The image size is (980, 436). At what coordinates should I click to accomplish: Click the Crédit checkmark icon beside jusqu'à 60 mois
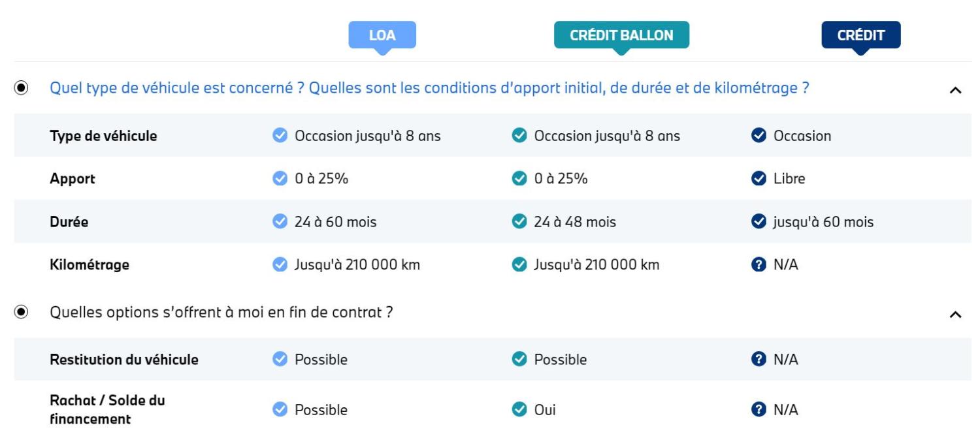(759, 222)
